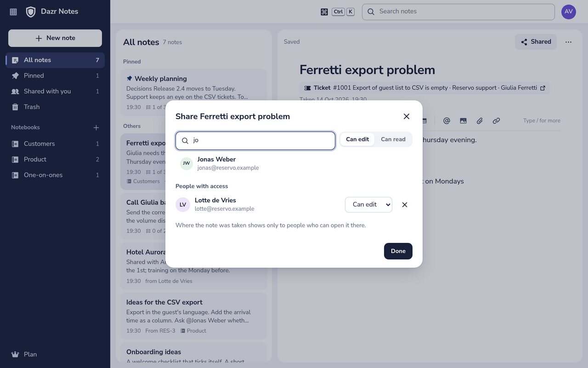
Task: Open the One-on-ones notebook
Action: click(55, 175)
